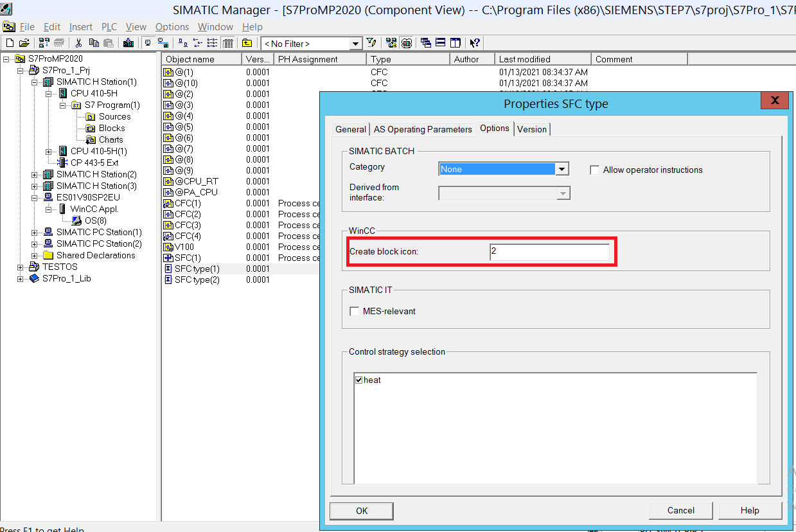Viewport: 796px width, 532px height.
Task: Tick the MES-relevant checkbox
Action: pos(354,311)
